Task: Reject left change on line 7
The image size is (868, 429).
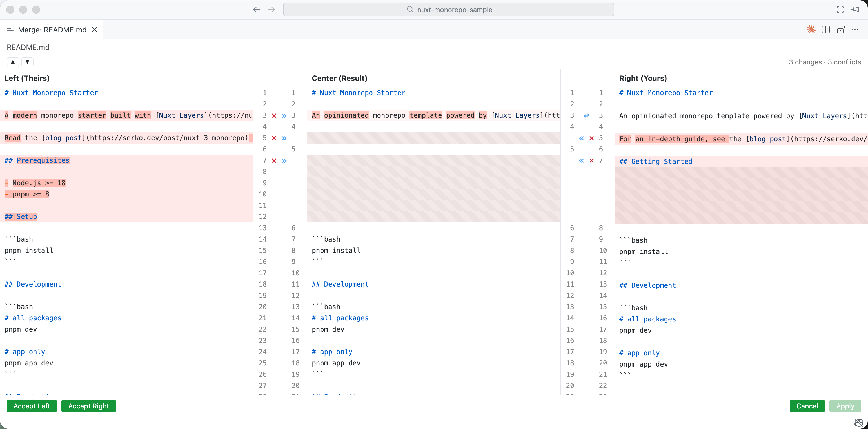Action: click(274, 161)
